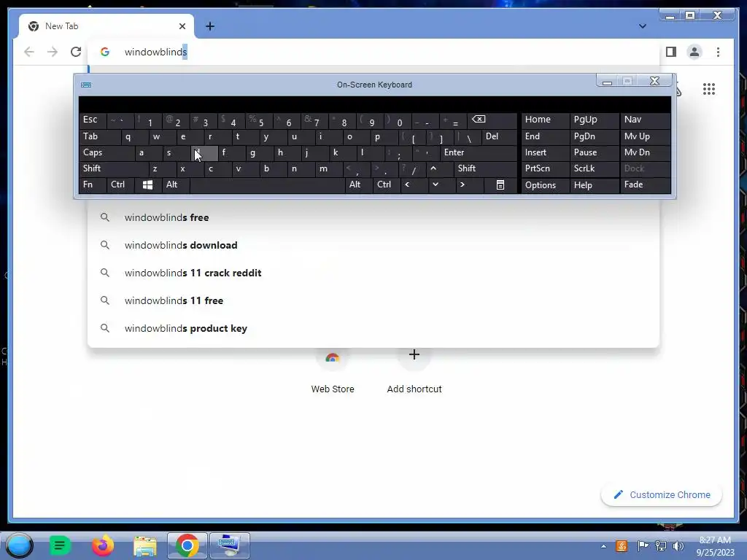The height and width of the screenshot is (560, 747).
Task: Select the "windowblinds 11 crack reddit" suggestion
Action: pos(373,273)
